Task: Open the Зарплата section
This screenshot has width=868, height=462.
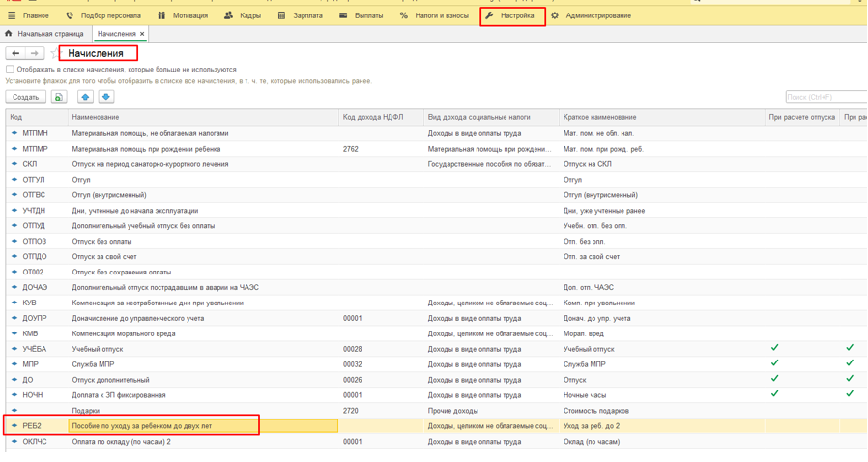Action: [x=300, y=15]
